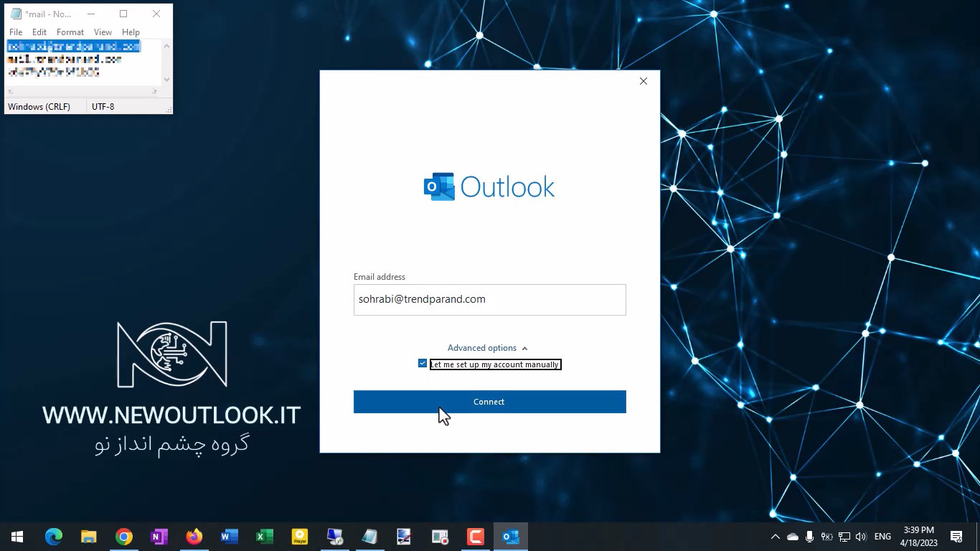Open the Help menu in Notepad
This screenshot has width=980, height=551.
pos(131,32)
